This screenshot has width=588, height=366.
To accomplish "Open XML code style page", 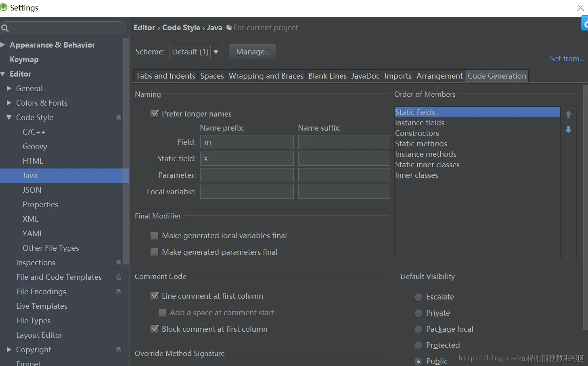I will click(30, 219).
